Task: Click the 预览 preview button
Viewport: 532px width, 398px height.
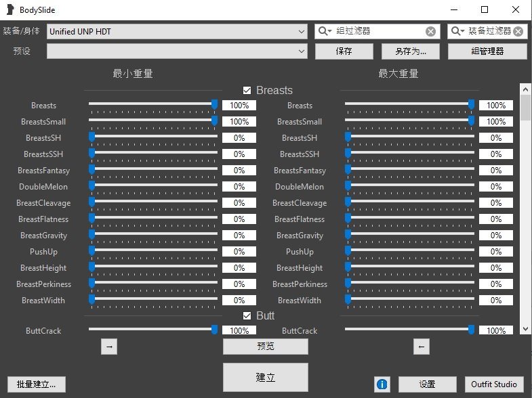Action: click(265, 346)
